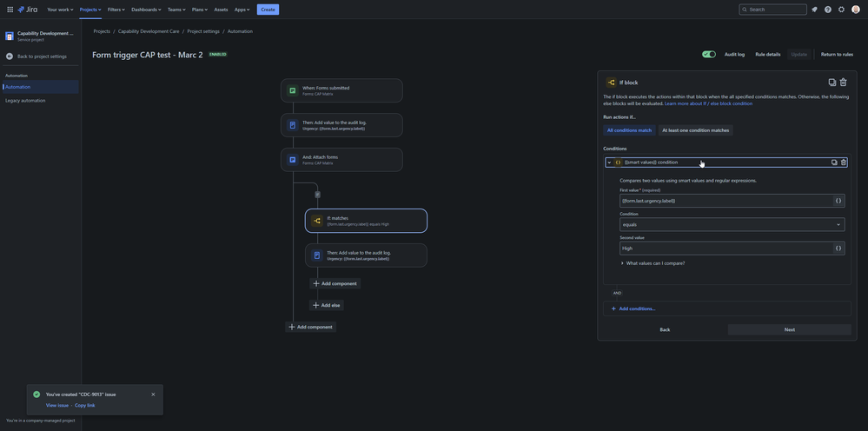The height and width of the screenshot is (431, 868).
Task: Open the user profile avatar
Action: click(855, 10)
